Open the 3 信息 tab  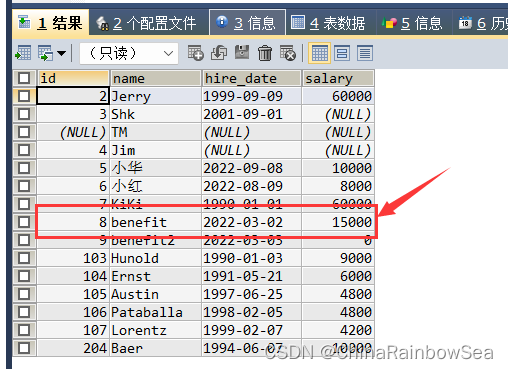pyautogui.click(x=247, y=23)
